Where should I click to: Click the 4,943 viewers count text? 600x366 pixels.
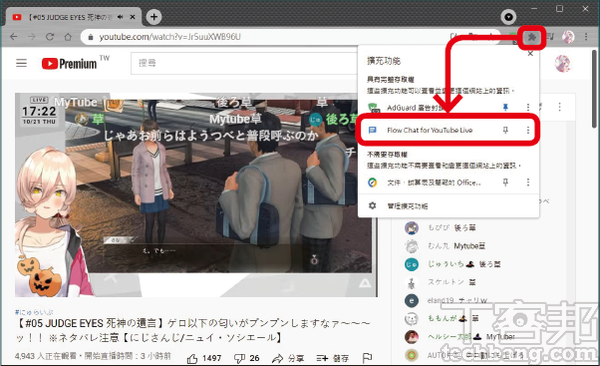point(46,356)
